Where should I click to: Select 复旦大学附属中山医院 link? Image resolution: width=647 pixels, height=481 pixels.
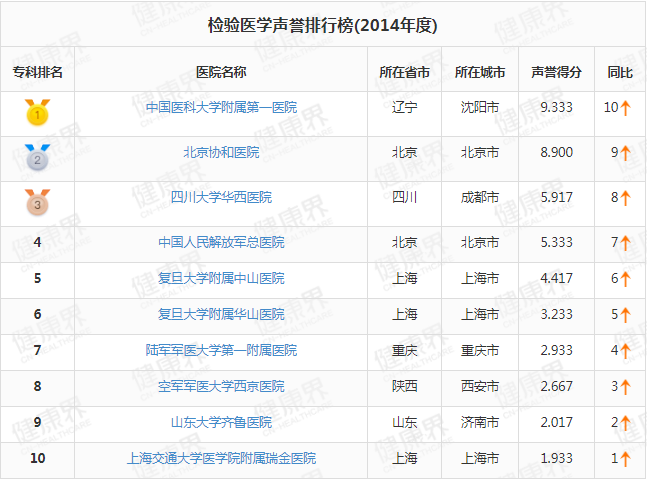[x=221, y=278]
